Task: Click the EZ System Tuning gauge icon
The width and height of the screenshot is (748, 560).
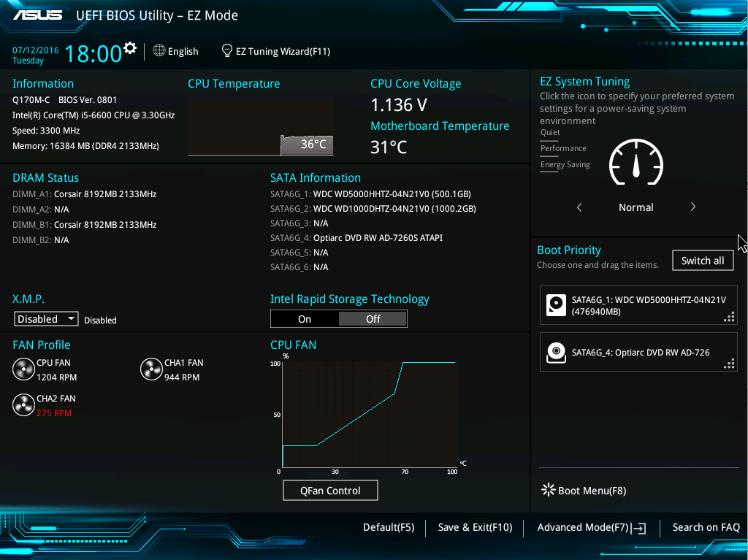Action: (636, 163)
